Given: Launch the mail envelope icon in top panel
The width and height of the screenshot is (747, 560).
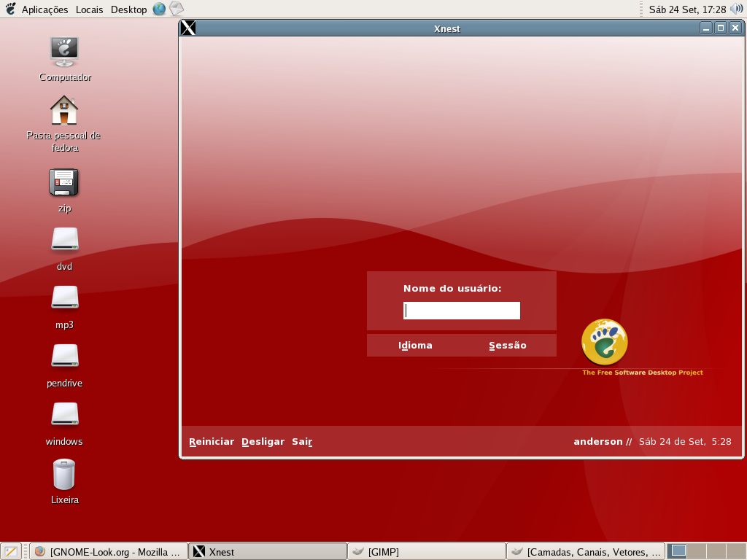Looking at the screenshot, I should pyautogui.click(x=177, y=9).
